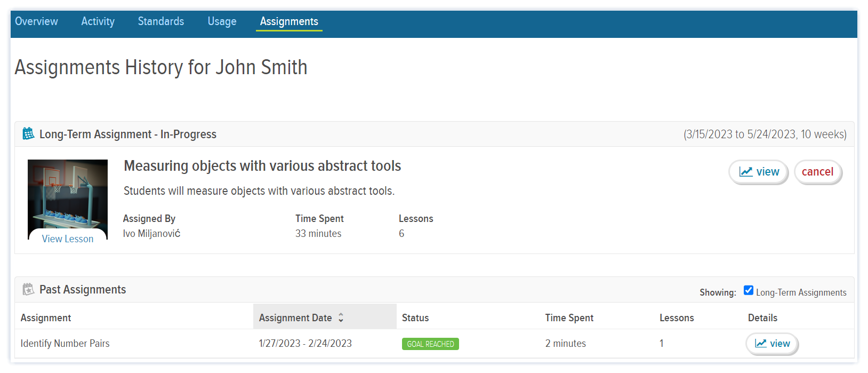Viewport: 868px width, 373px height.
Task: Click the 10 weeks date range text
Action: [765, 134]
